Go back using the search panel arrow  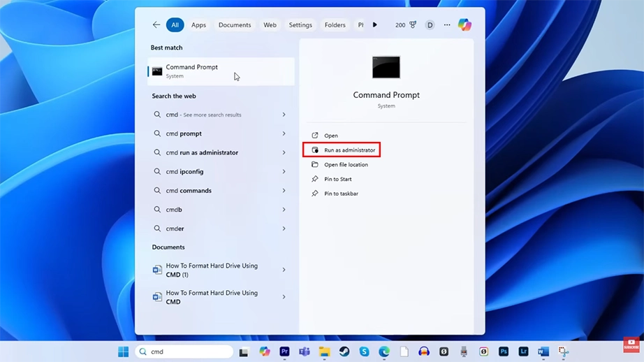pos(156,24)
